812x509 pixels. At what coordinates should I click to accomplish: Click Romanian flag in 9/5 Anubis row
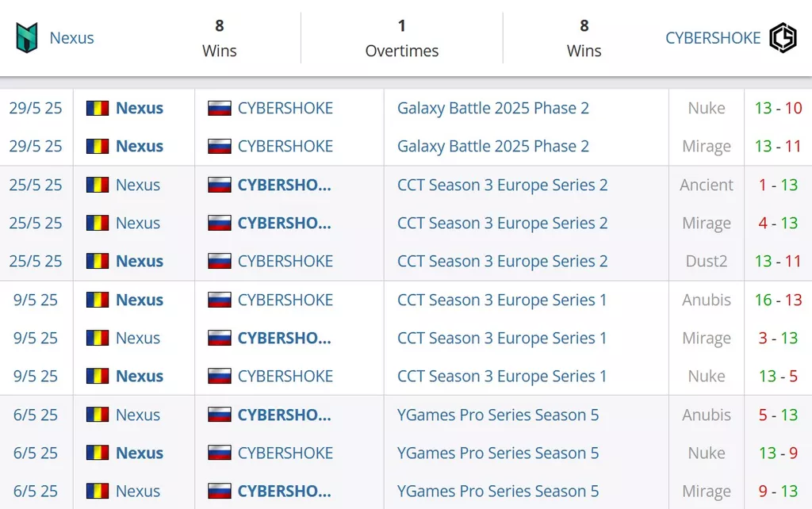[98, 300]
